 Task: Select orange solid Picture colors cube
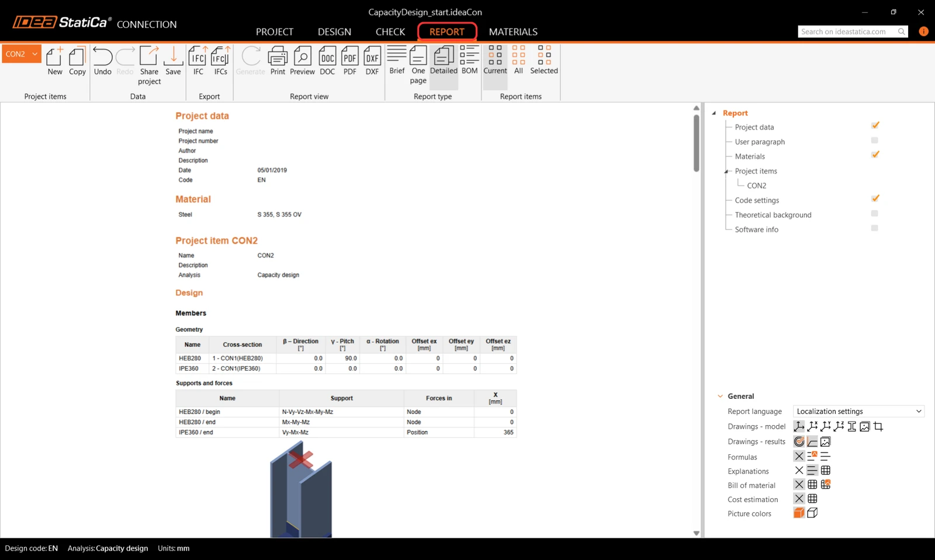pyautogui.click(x=799, y=513)
